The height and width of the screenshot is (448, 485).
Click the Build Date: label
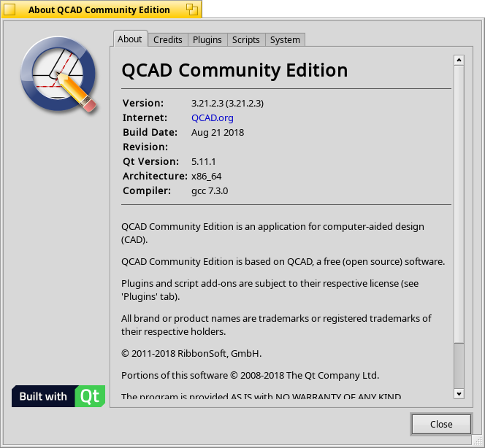pos(150,132)
